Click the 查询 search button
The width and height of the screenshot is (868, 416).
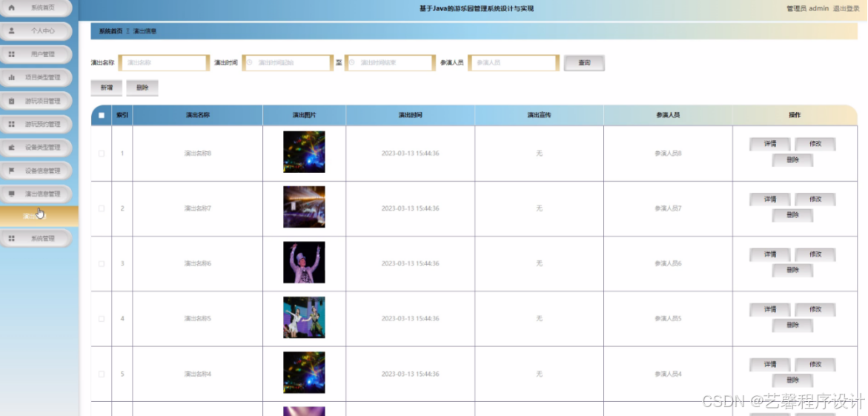click(584, 63)
